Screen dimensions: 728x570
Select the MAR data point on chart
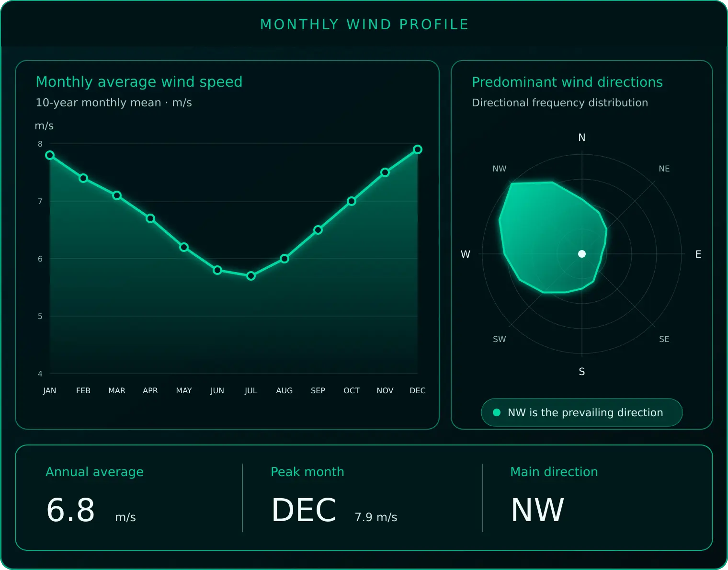117,195
